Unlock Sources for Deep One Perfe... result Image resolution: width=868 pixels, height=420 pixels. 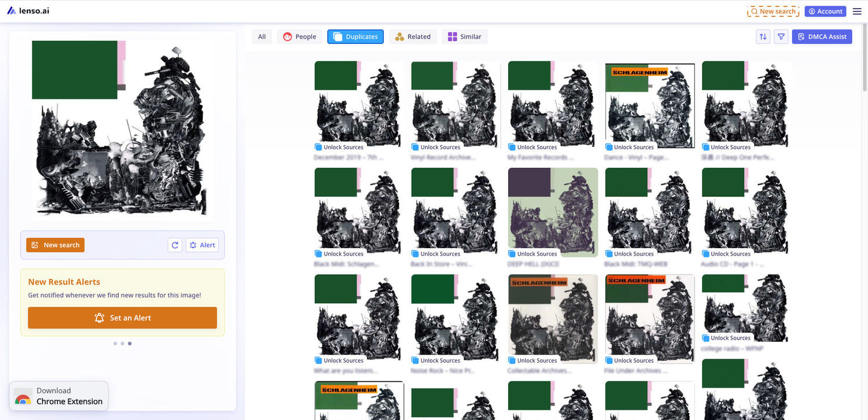point(726,147)
